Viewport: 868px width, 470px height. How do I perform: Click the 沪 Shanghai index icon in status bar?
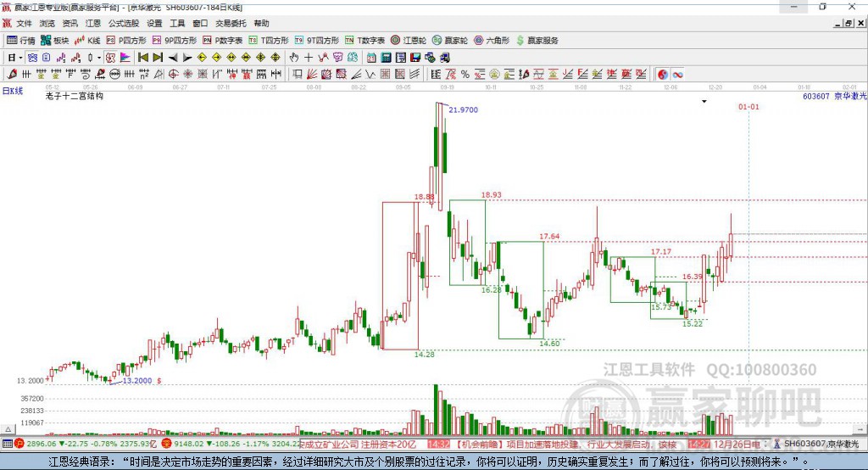19,444
